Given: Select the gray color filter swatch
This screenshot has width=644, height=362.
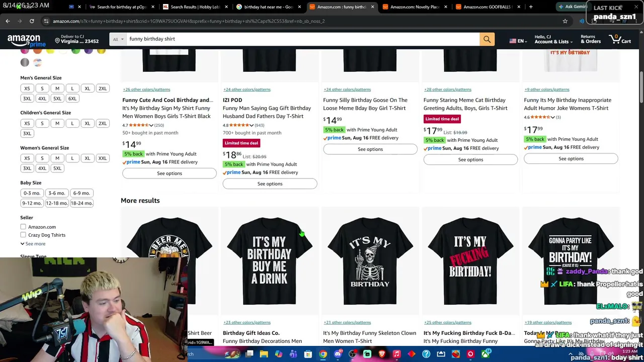Looking at the screenshot, I should 25,62.
